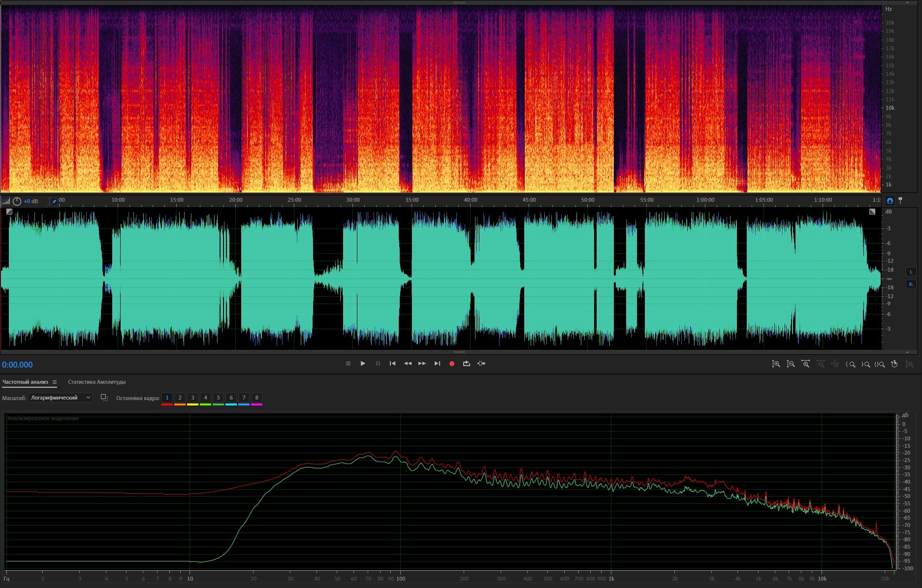Open the Масштаб scale dropdown

pos(60,398)
